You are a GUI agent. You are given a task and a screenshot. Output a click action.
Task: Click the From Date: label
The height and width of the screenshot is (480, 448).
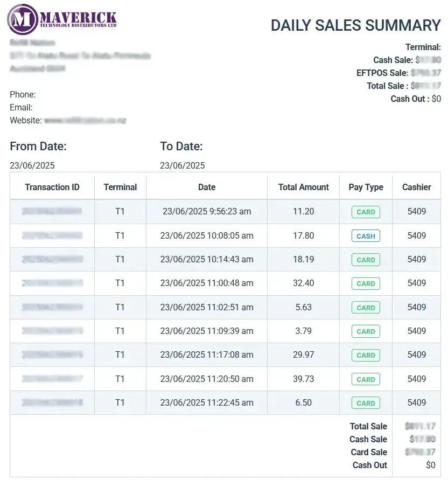(x=38, y=147)
